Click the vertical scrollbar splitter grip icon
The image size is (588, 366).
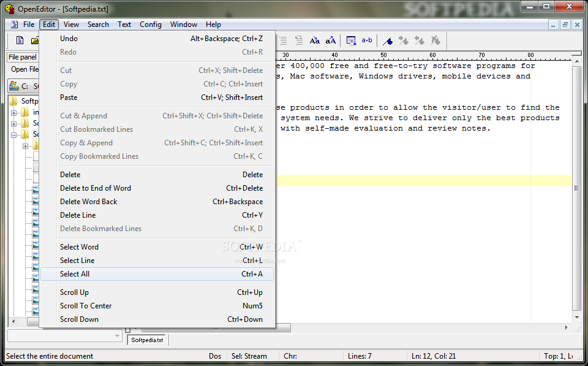[576, 188]
